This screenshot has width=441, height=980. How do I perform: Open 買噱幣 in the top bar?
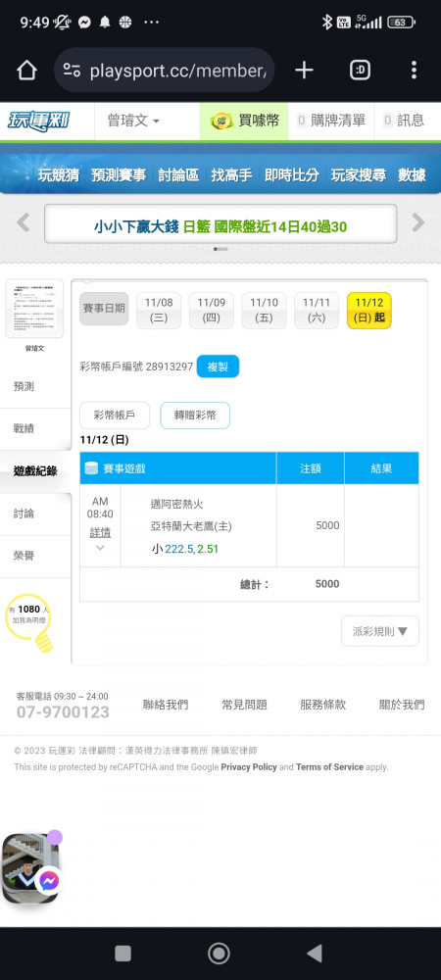244,121
